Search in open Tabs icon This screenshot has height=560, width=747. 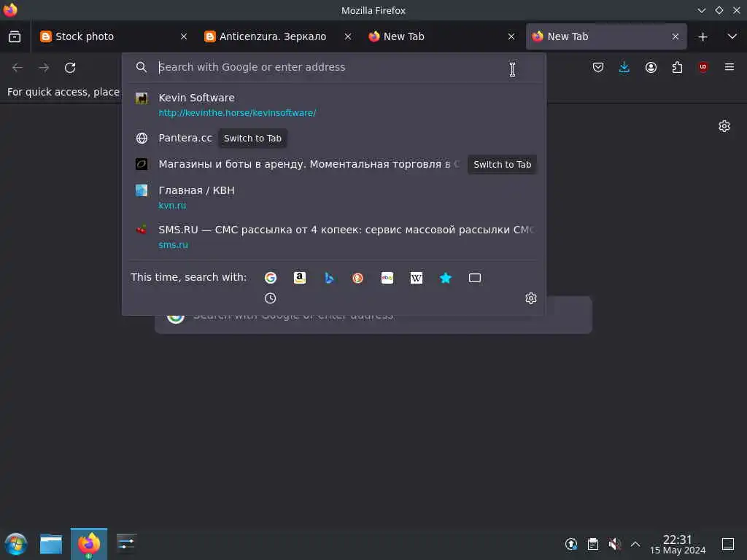click(x=474, y=278)
